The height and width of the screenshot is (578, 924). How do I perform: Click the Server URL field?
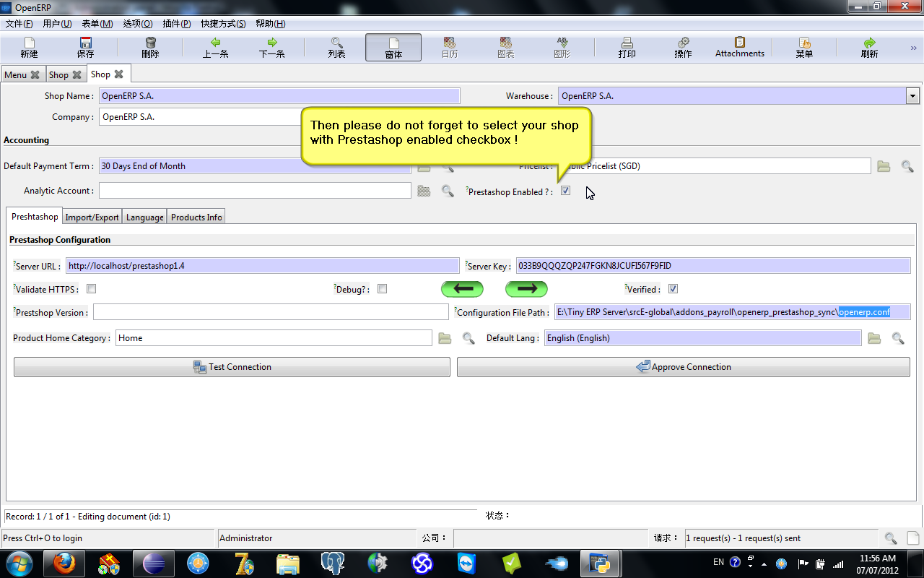pyautogui.click(x=263, y=265)
